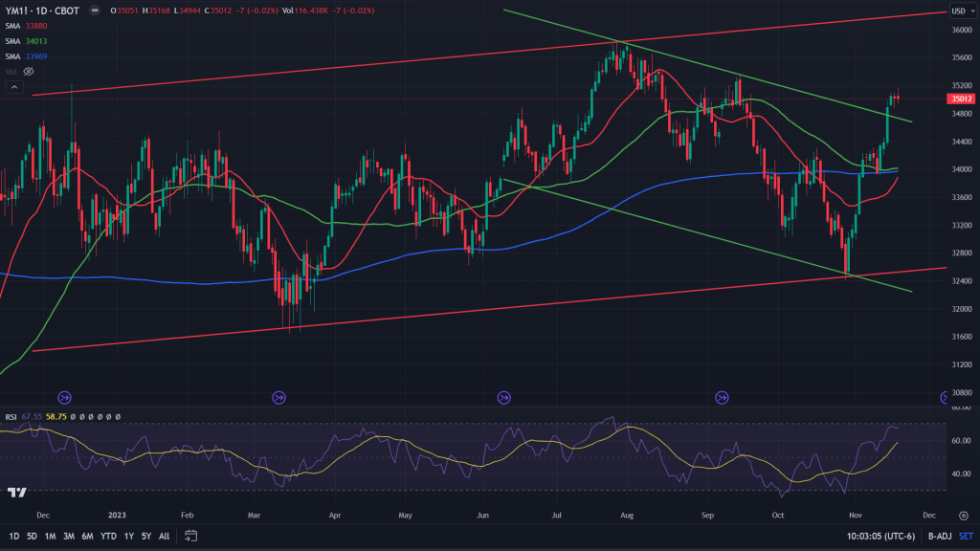
Task: Click the TradingView logo
Action: tap(16, 493)
